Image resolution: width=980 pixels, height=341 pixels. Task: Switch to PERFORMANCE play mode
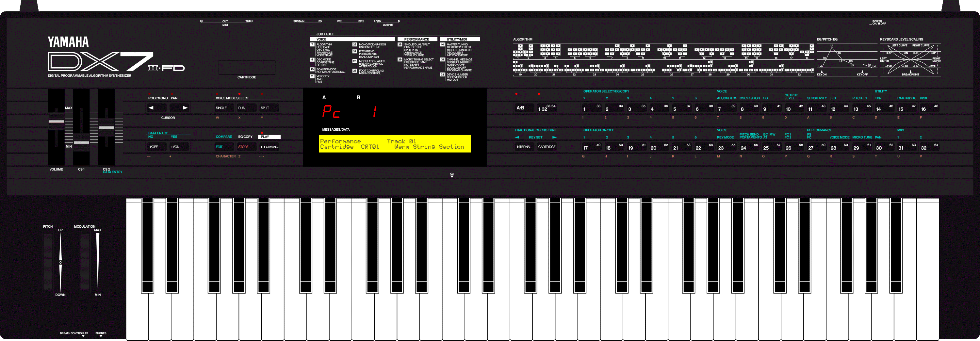pos(269,147)
